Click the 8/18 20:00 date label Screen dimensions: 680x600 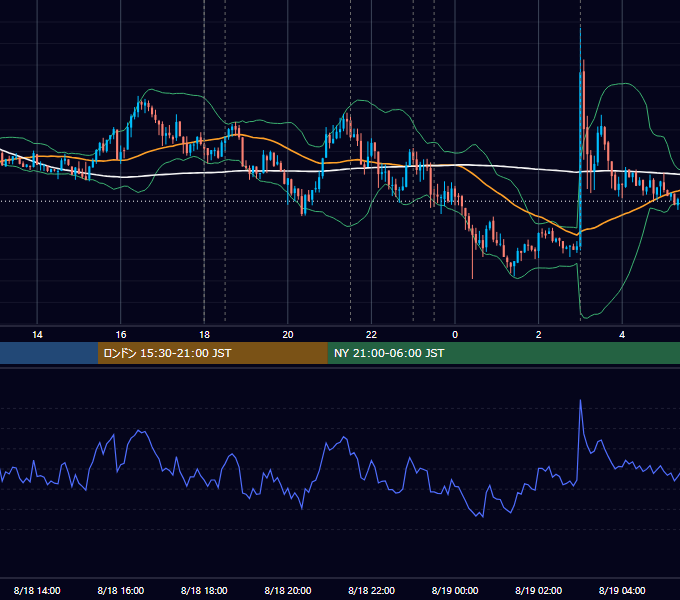point(288,590)
